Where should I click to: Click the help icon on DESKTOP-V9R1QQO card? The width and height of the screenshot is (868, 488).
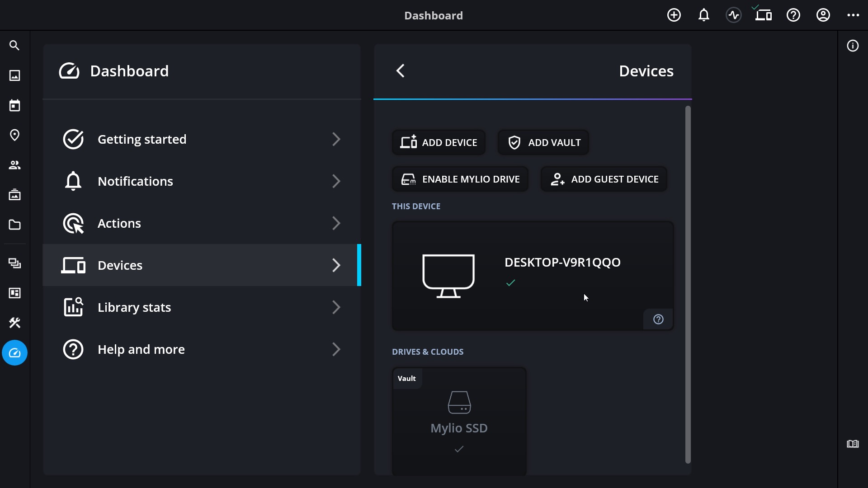tap(658, 319)
